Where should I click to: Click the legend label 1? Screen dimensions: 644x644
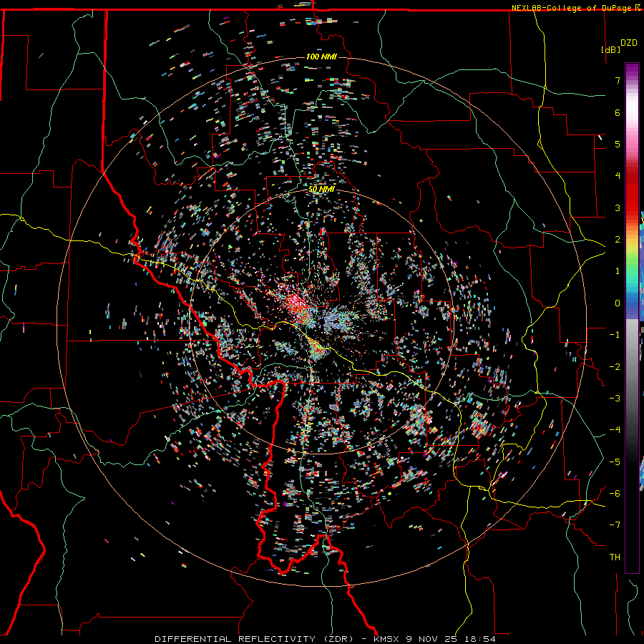618,271
